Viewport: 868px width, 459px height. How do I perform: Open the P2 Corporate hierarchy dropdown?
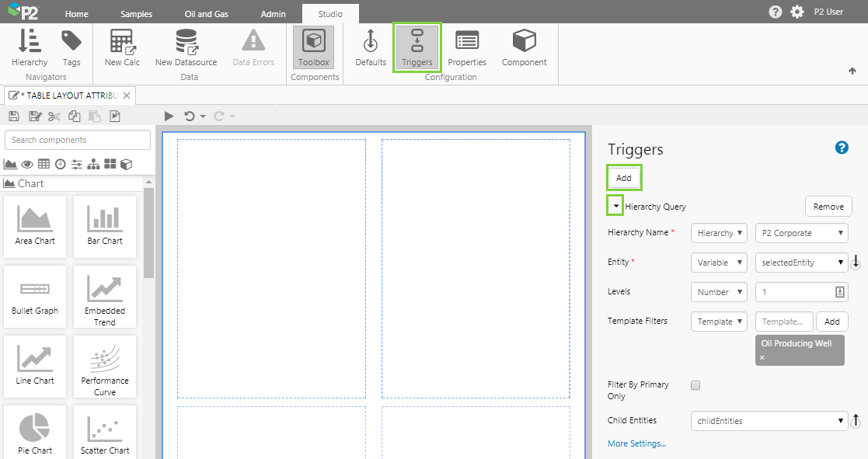[x=803, y=233]
